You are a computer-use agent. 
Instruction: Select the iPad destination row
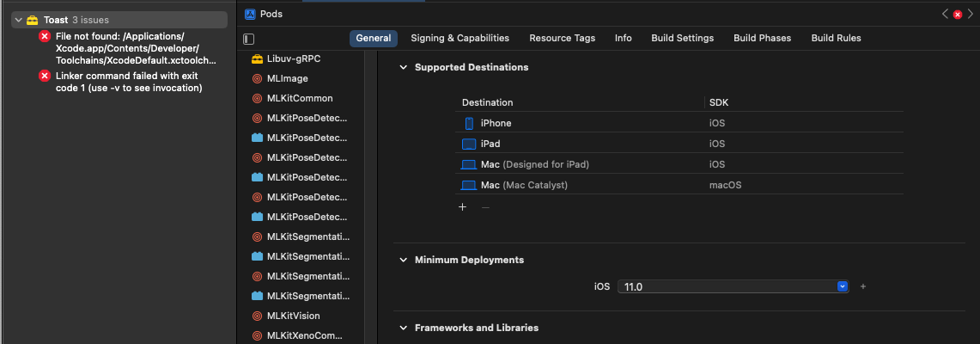[679, 144]
